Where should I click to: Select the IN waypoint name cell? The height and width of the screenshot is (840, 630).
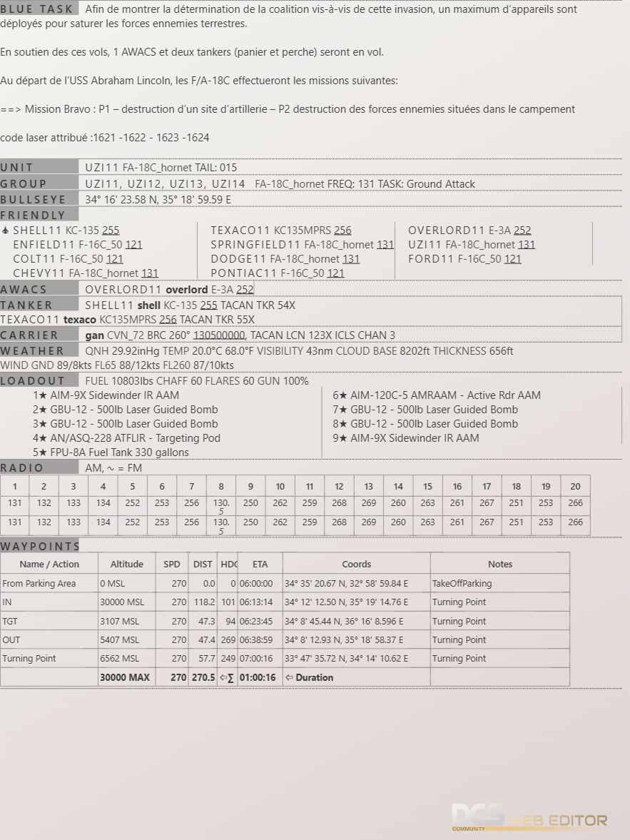[x=49, y=602]
